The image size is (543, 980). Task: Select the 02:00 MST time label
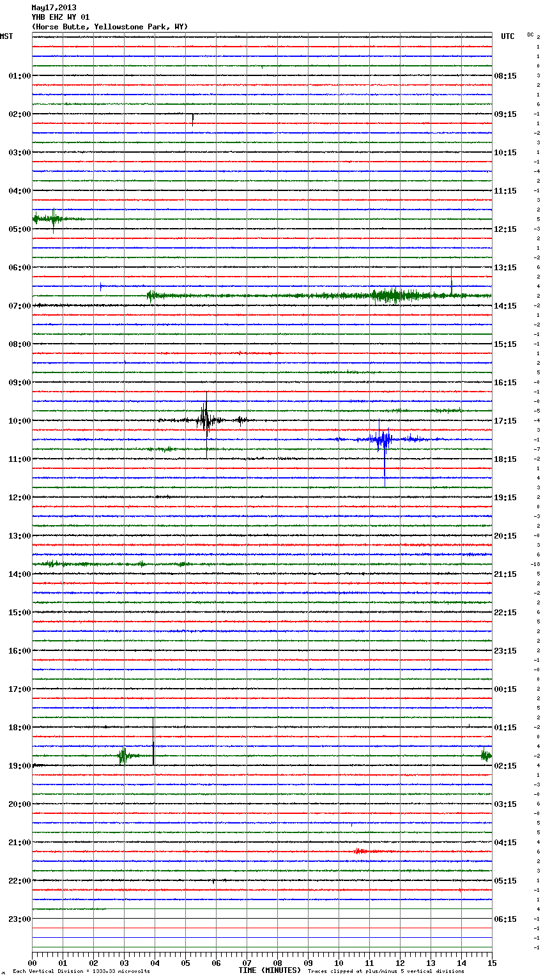coord(20,114)
